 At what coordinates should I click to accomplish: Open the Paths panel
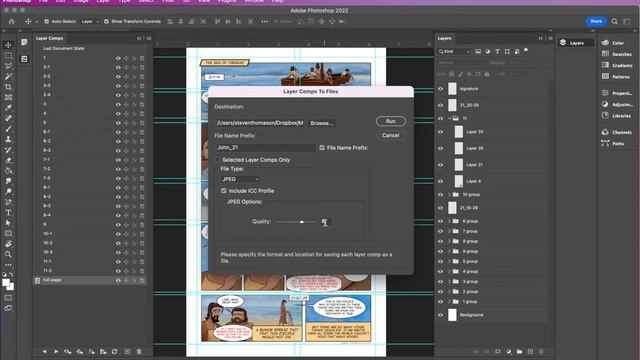tap(612, 143)
